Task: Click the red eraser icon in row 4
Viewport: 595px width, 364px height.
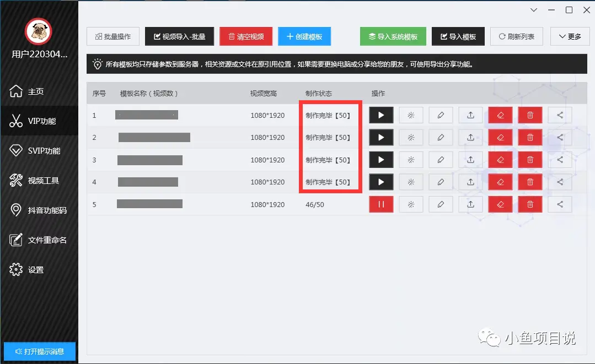Action: (x=501, y=182)
